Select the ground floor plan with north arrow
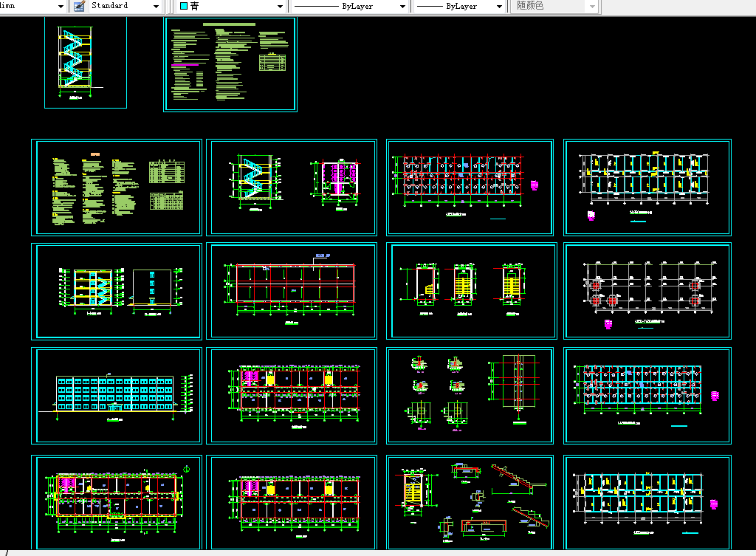Viewport: 756px width, 556px height. point(117,502)
